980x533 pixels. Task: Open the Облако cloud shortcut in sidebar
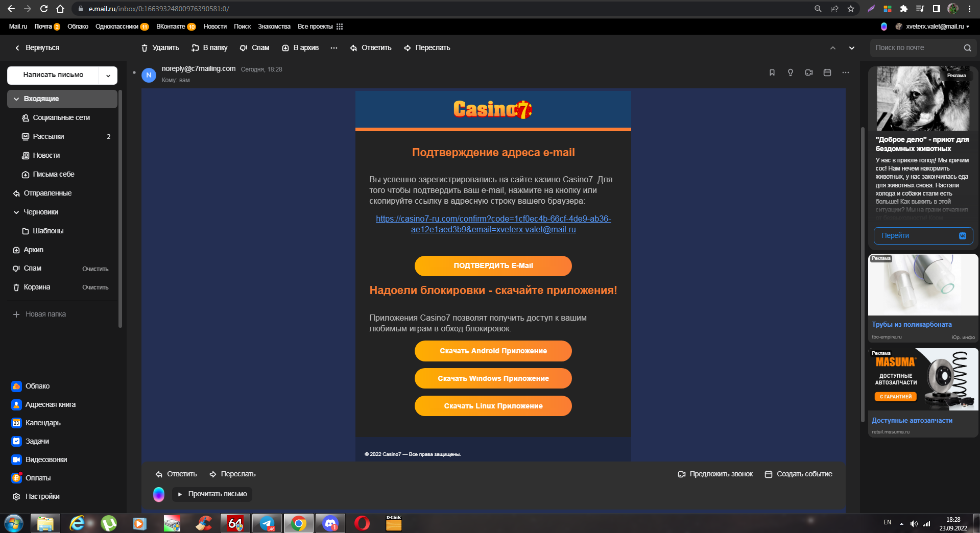coord(31,386)
